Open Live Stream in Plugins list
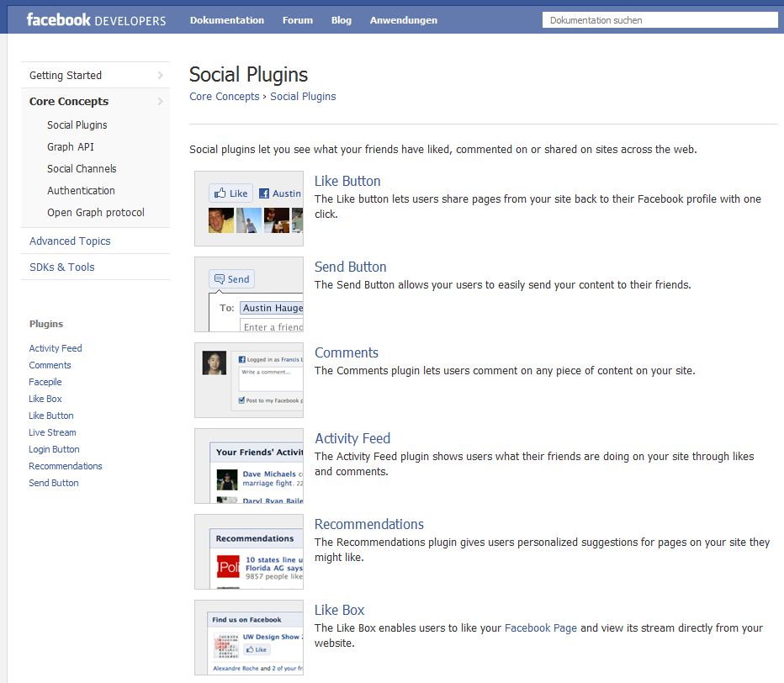Image resolution: width=784 pixels, height=683 pixels. coord(52,433)
